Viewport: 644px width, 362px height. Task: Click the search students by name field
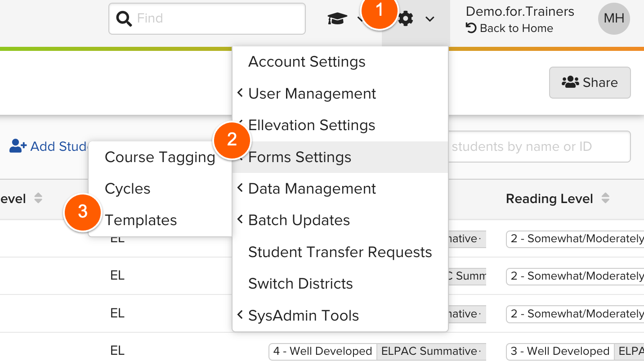(x=539, y=146)
